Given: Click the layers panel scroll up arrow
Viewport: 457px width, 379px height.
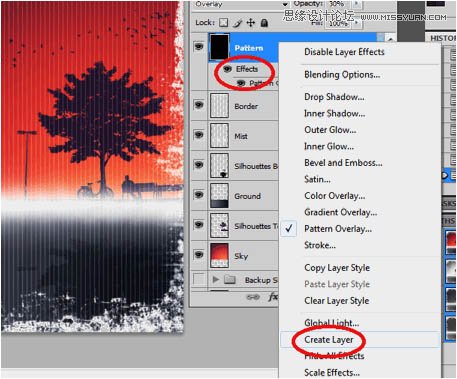Looking at the screenshot, I should click(x=390, y=39).
